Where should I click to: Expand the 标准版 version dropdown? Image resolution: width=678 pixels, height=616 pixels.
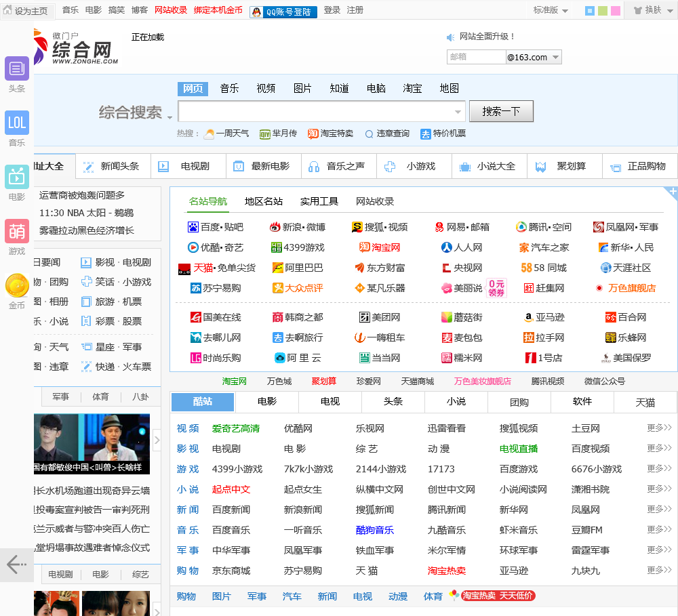tap(551, 11)
